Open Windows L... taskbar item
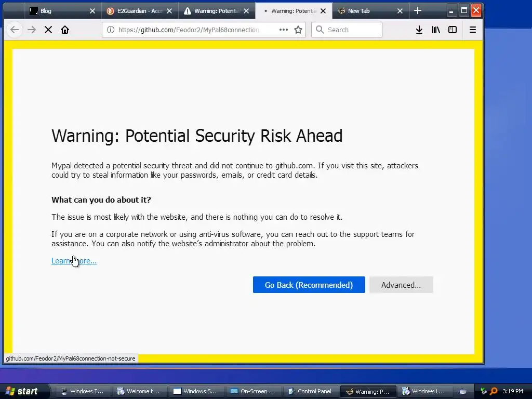The height and width of the screenshot is (399, 532). click(x=424, y=391)
